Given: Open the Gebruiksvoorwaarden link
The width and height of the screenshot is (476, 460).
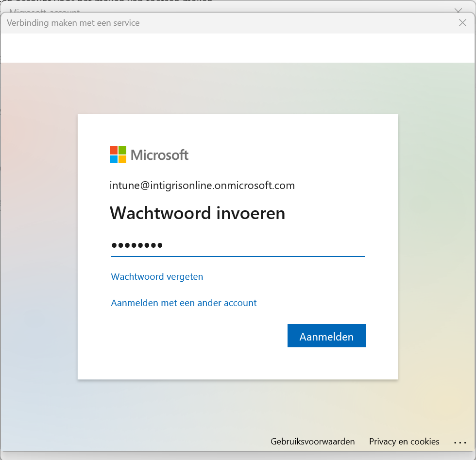Looking at the screenshot, I should point(313,442).
